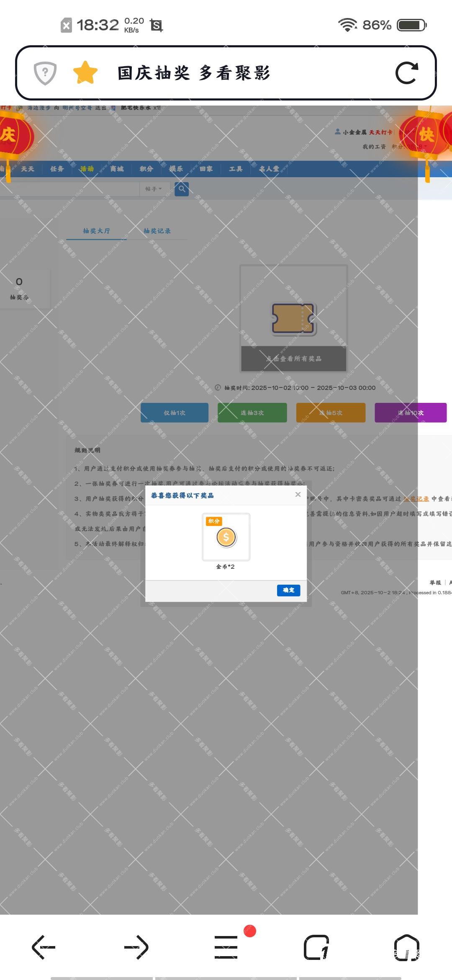Open the site security shield icon
The height and width of the screenshot is (980, 452).
click(x=45, y=73)
